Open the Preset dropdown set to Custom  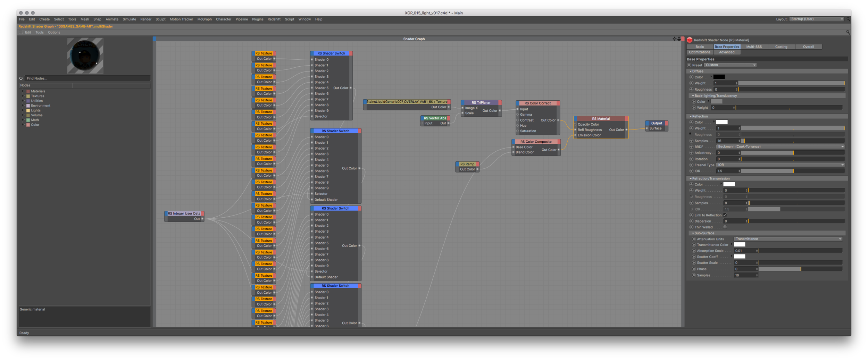pyautogui.click(x=730, y=65)
